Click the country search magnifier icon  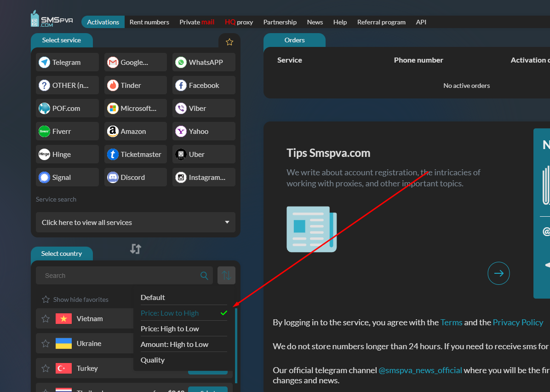pos(204,276)
